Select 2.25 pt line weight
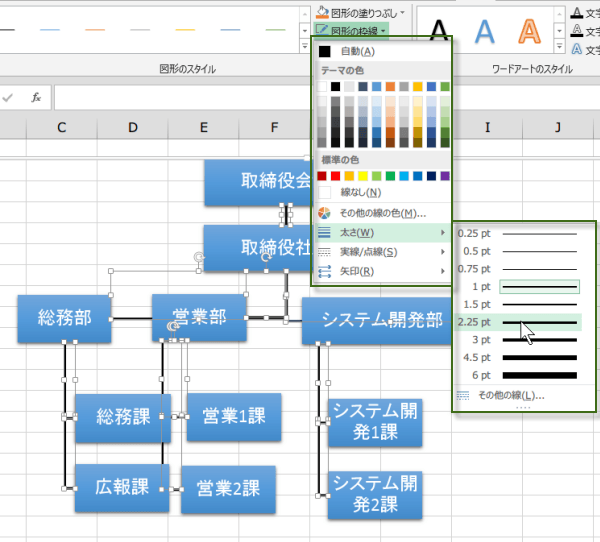 [518, 322]
